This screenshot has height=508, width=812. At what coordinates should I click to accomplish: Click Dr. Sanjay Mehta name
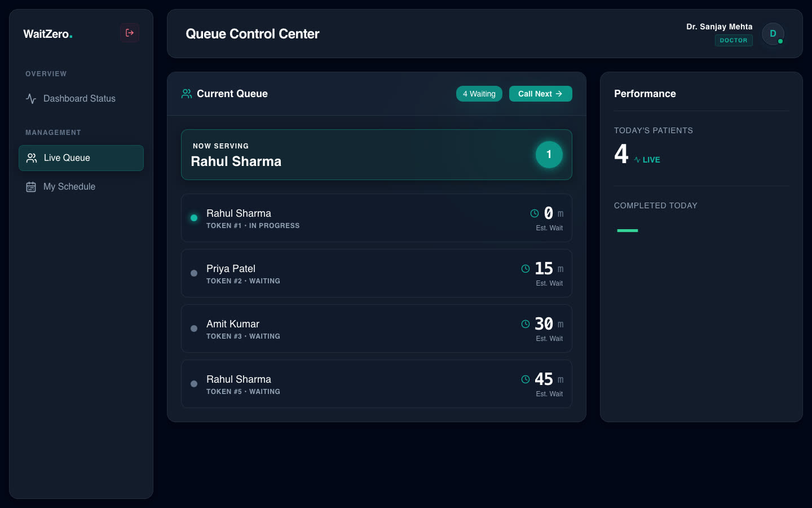click(x=720, y=27)
